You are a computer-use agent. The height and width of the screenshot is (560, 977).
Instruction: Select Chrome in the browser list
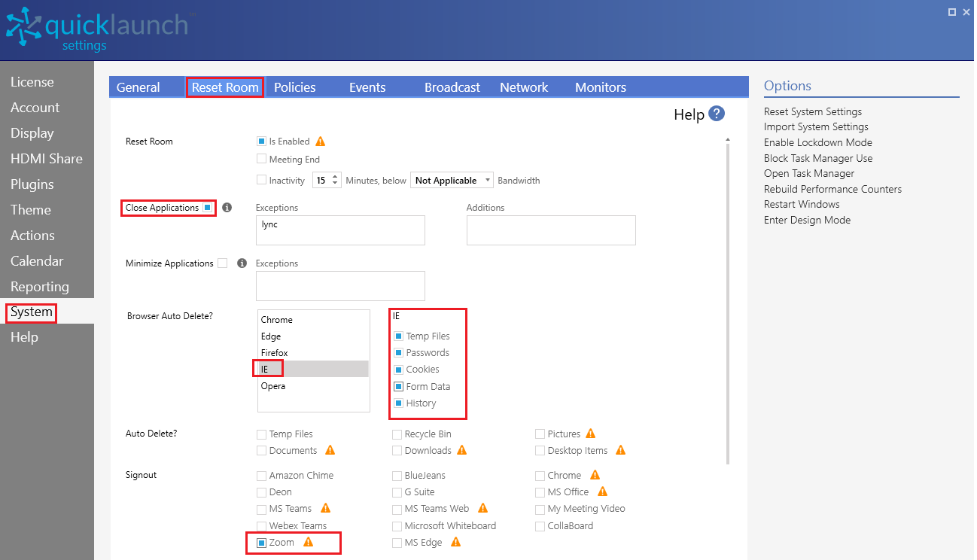pyautogui.click(x=313, y=320)
